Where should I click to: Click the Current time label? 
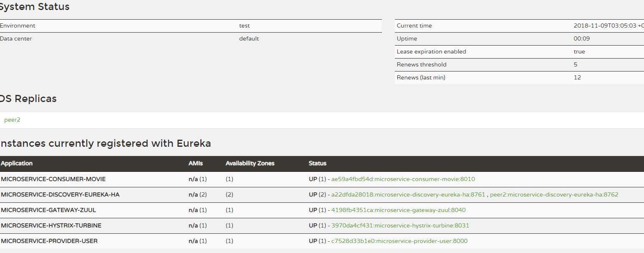pos(414,26)
